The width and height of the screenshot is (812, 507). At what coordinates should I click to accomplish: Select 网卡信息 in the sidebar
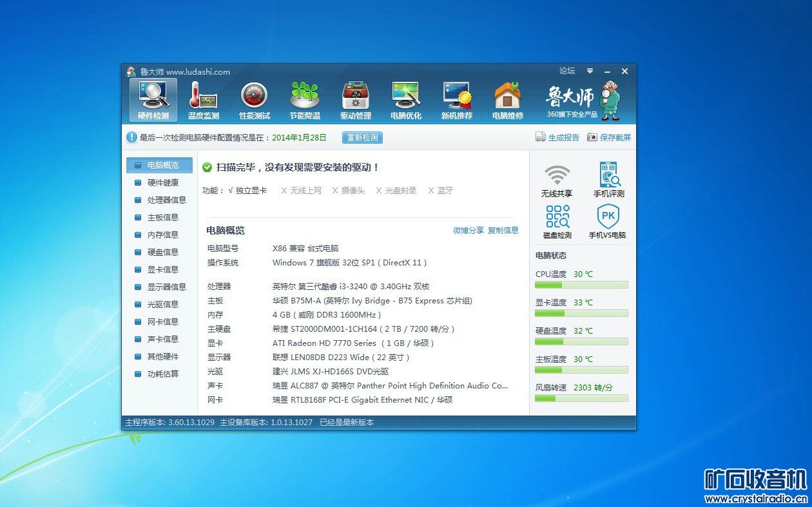159,321
